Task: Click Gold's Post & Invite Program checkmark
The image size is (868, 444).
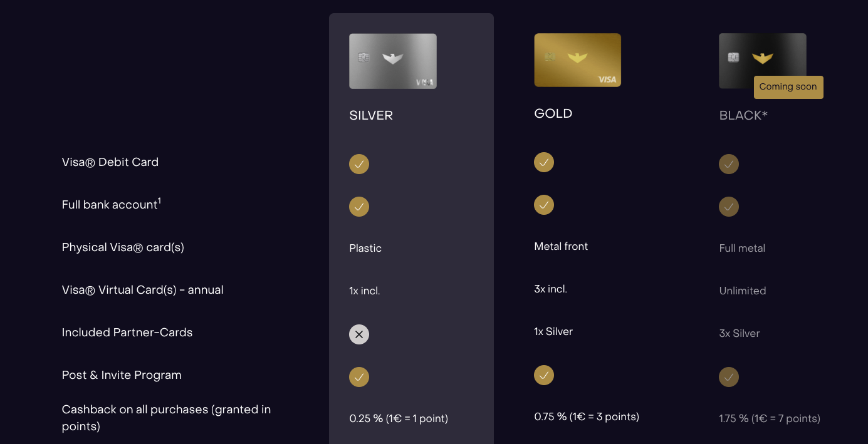Action: [x=544, y=375]
